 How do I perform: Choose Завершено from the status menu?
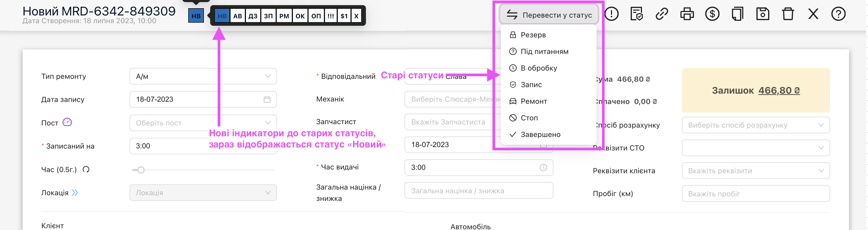coord(541,135)
